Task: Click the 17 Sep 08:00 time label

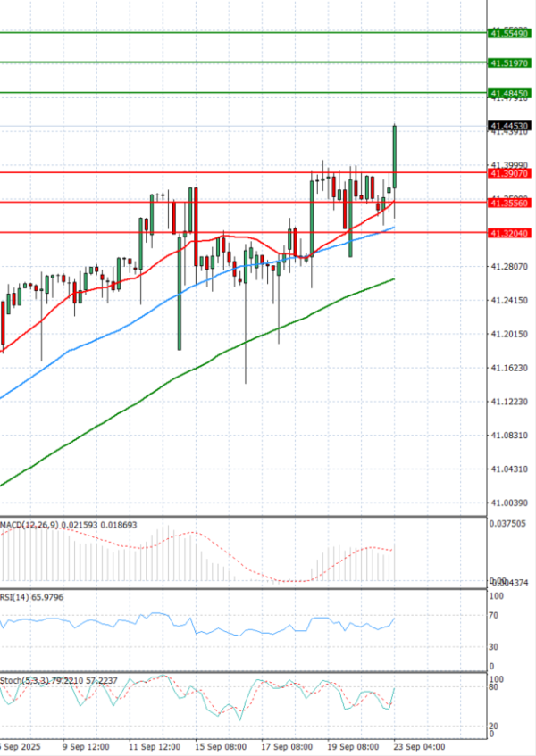Action: [x=287, y=747]
